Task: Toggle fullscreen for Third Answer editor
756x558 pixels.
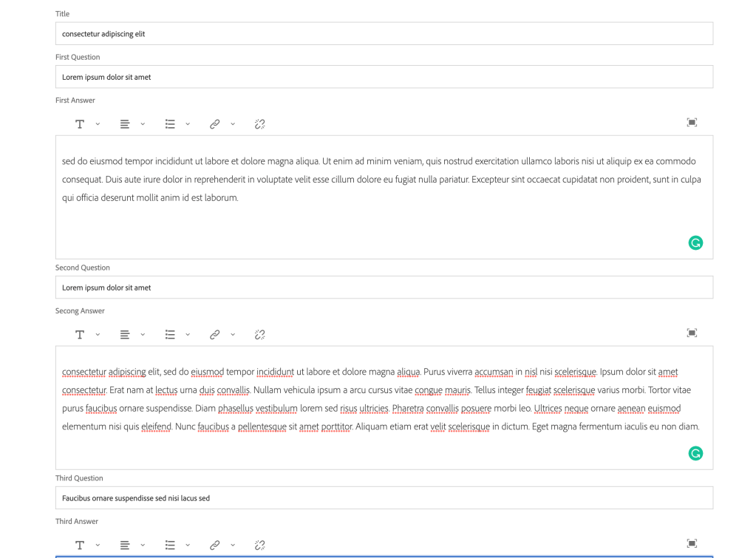Action: click(692, 544)
